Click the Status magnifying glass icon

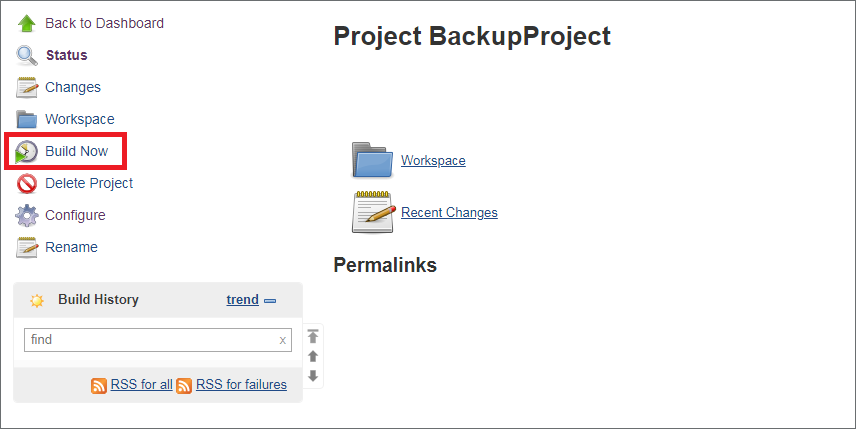click(x=27, y=56)
